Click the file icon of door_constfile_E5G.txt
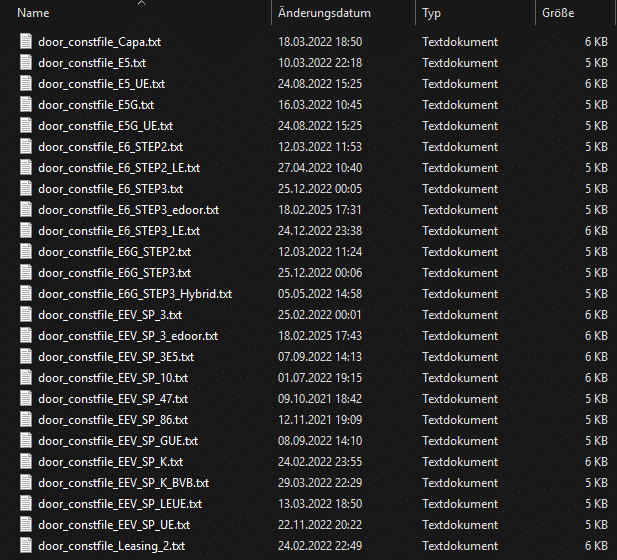 tap(27, 105)
